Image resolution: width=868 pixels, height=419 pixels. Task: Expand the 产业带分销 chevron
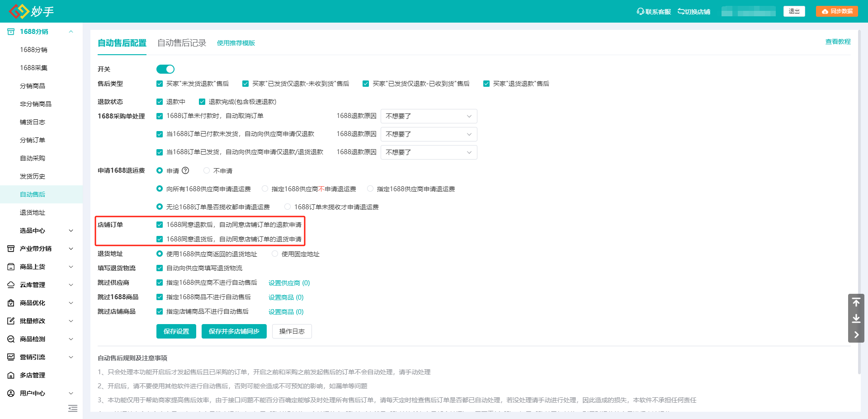71,249
